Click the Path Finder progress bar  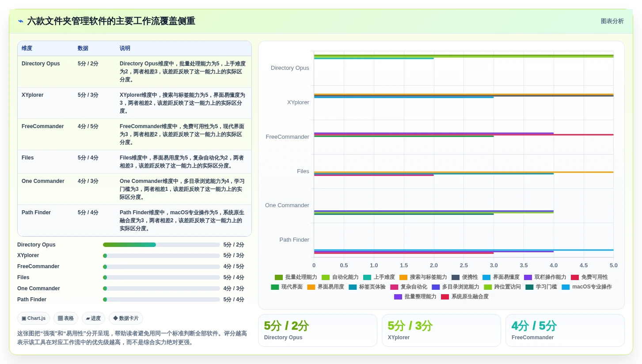click(161, 300)
